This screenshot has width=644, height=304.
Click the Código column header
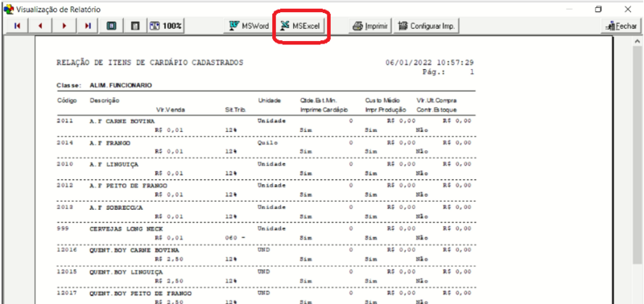(67, 101)
